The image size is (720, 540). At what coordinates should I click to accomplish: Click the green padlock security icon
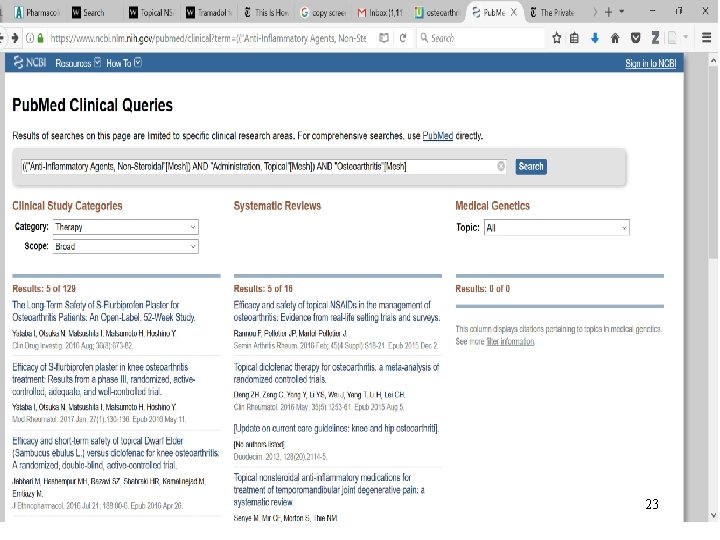(40, 38)
